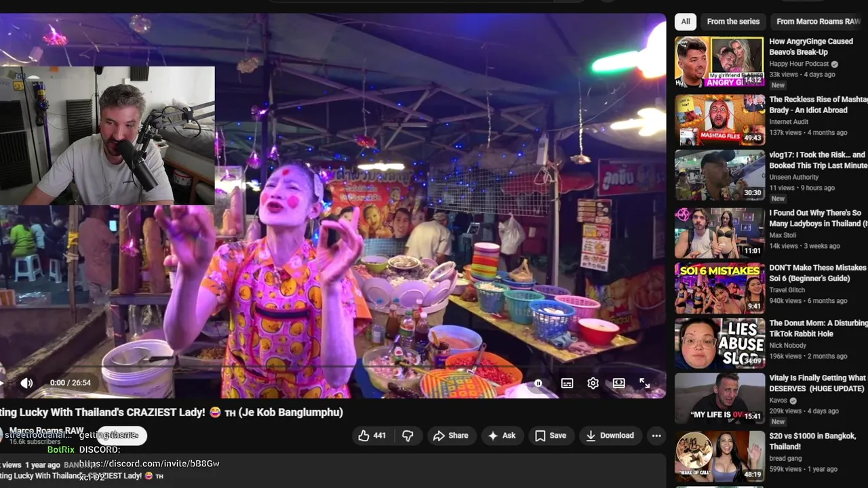The height and width of the screenshot is (488, 868).
Task: Open Marco Roams RAW channel
Action: coord(46,431)
